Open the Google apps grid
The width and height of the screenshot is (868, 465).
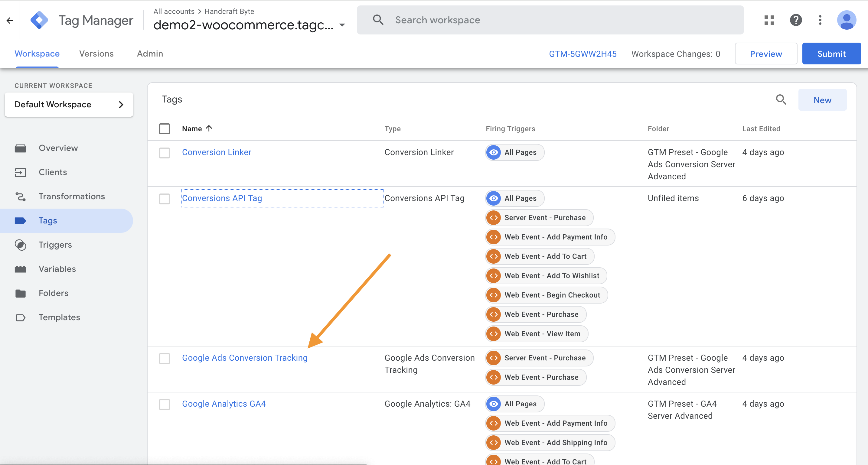click(769, 20)
